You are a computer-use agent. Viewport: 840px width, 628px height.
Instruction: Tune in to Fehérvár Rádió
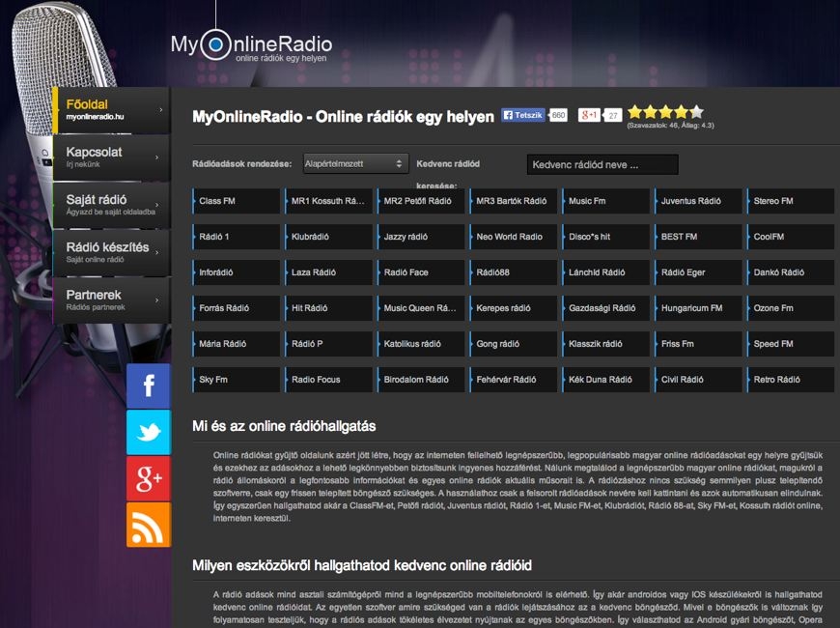point(514,380)
